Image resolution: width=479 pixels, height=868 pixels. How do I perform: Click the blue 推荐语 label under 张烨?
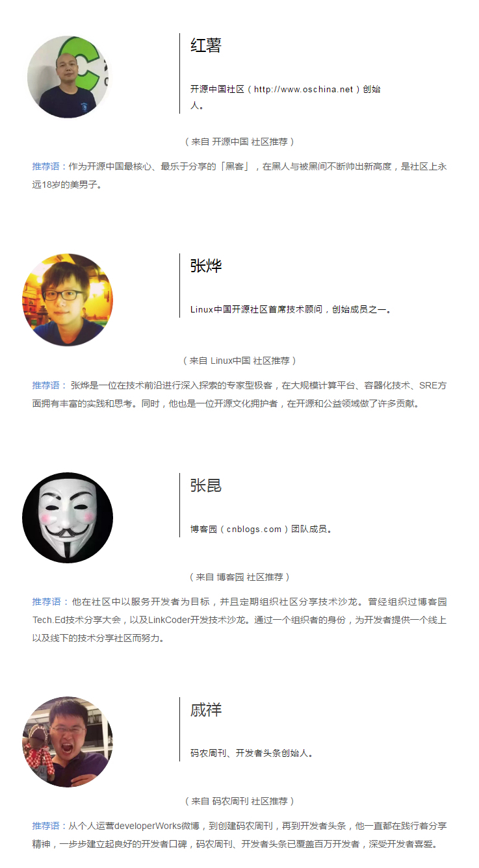point(46,386)
